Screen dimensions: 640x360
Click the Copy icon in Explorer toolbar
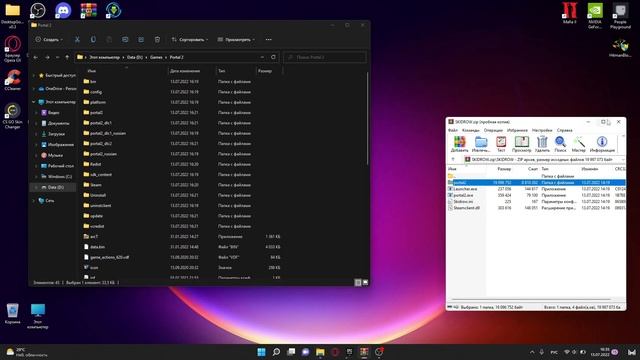click(93, 40)
